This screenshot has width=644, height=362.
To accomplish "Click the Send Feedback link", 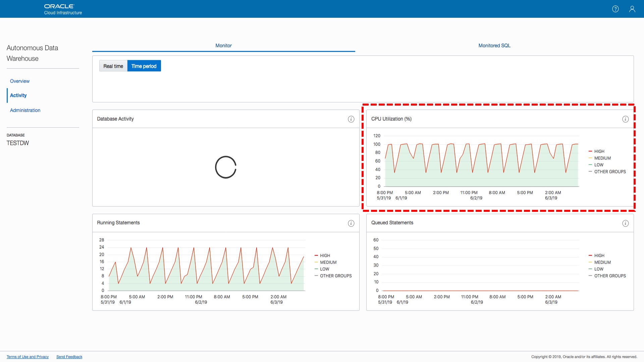I will (69, 357).
